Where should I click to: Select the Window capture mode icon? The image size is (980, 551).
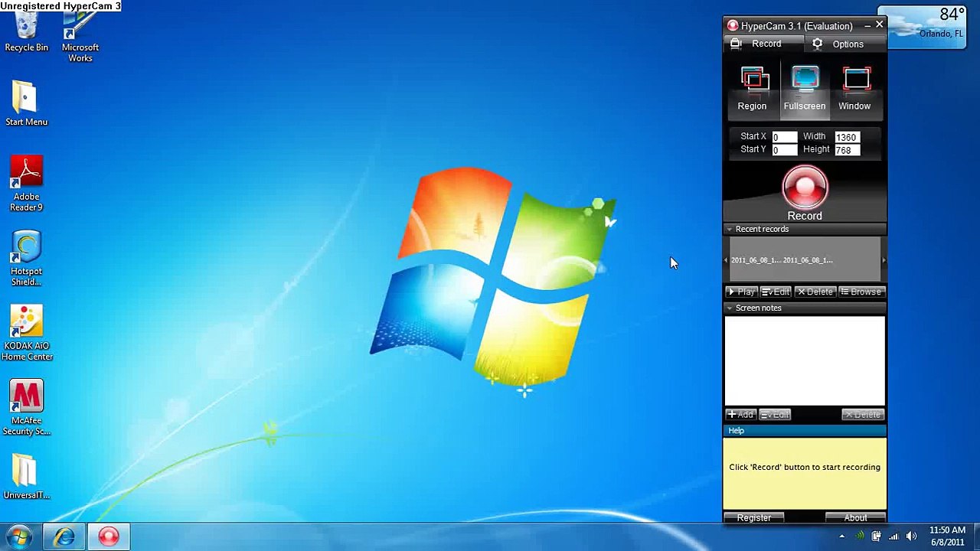point(855,90)
